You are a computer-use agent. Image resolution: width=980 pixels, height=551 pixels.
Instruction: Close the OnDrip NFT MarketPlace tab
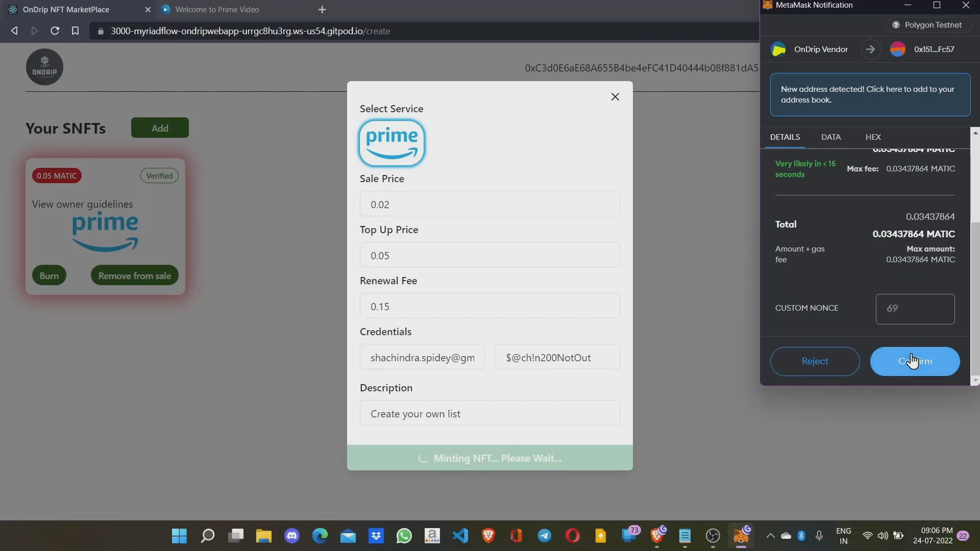[x=148, y=9]
